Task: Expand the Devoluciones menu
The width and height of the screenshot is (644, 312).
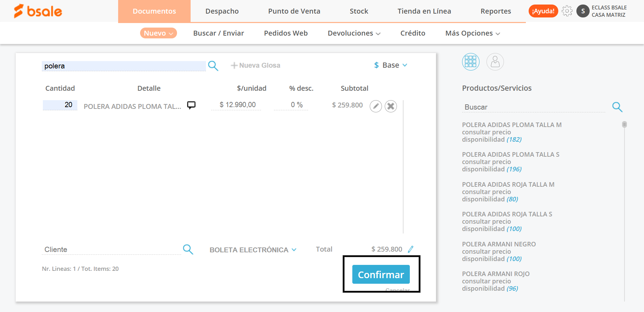Action: (354, 33)
